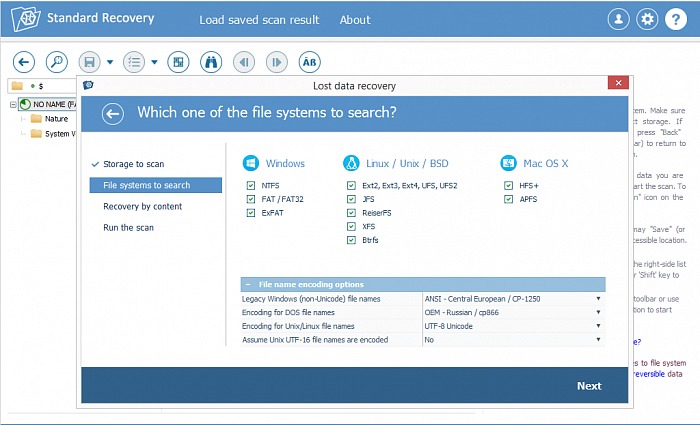Click the Lost data recovery dialog title icon
This screenshot has height=425, width=700.
coord(88,85)
